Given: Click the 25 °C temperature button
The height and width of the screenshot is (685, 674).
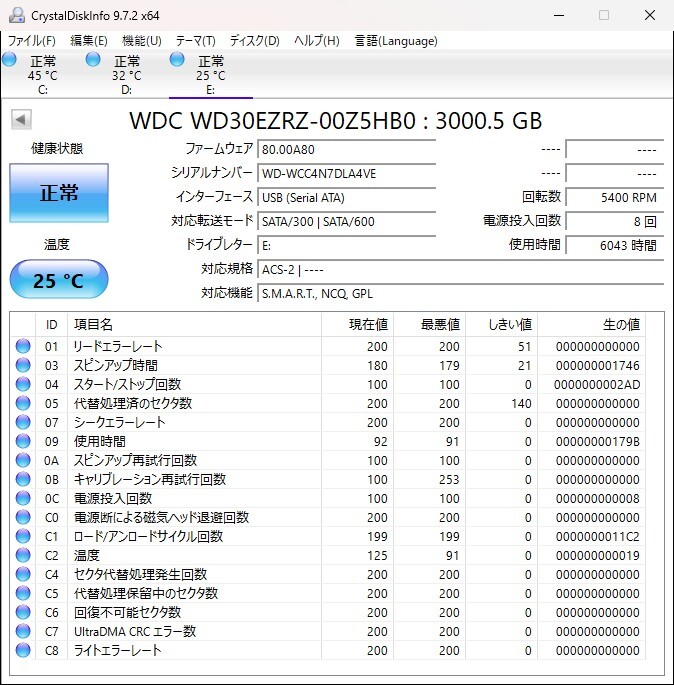Looking at the screenshot, I should [59, 280].
